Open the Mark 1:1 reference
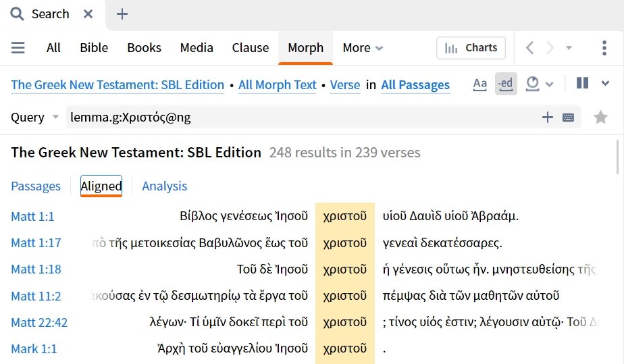The height and width of the screenshot is (364, 624). 34,349
